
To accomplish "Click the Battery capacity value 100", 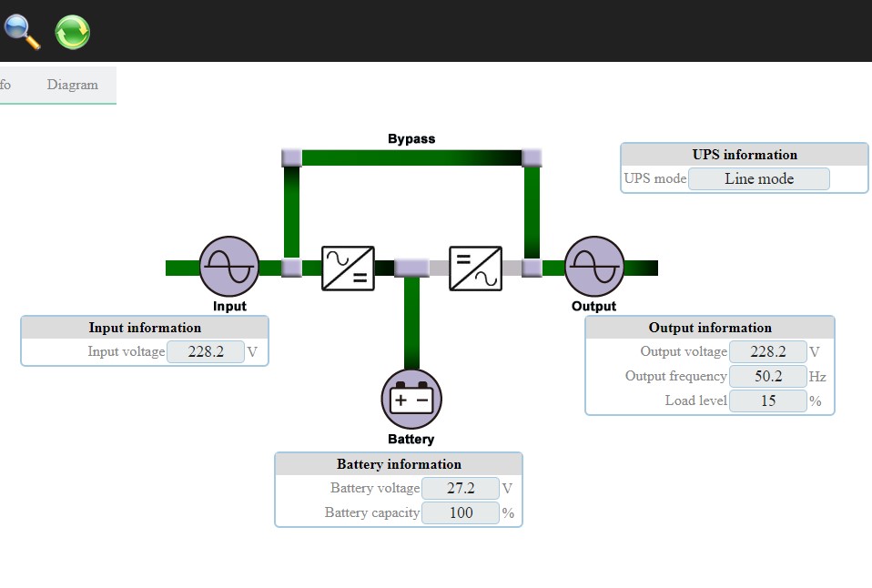I will 461,512.
